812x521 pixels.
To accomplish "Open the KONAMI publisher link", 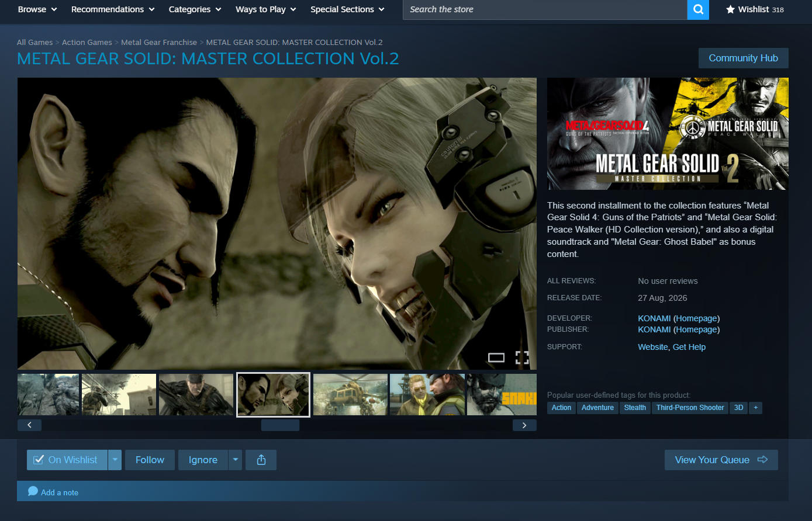I will (654, 329).
